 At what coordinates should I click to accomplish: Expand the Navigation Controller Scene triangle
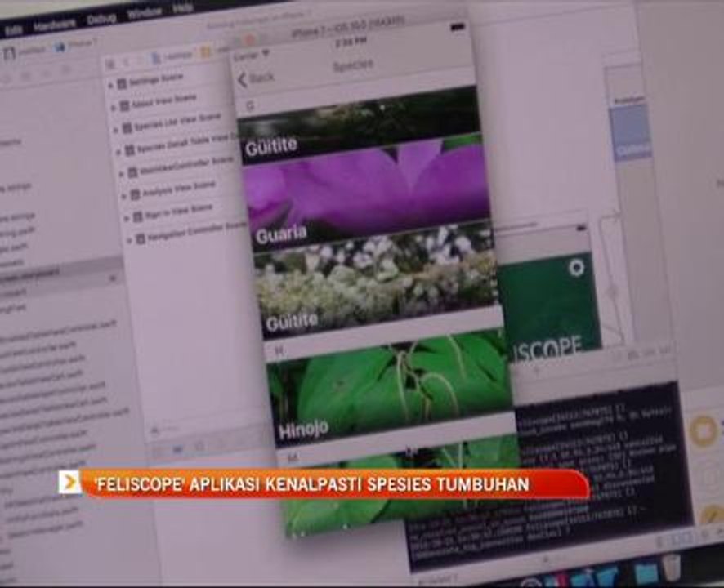(x=130, y=240)
